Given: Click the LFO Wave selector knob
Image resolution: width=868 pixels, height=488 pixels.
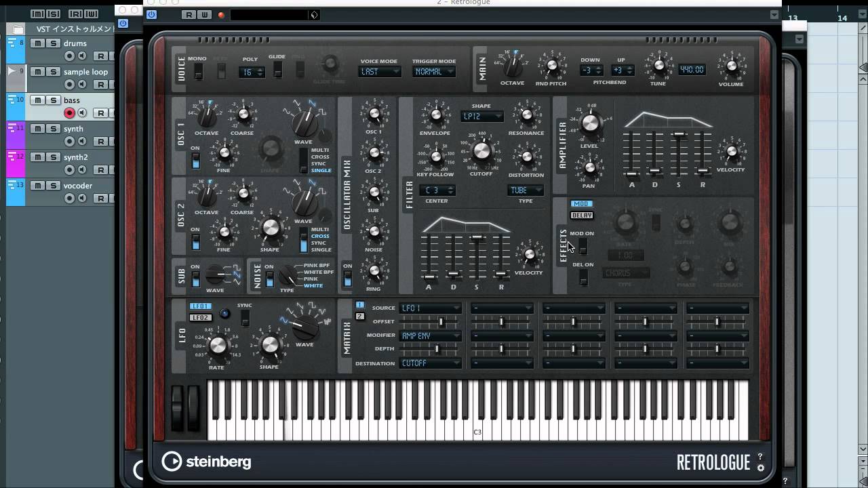Looking at the screenshot, I should pyautogui.click(x=304, y=327).
